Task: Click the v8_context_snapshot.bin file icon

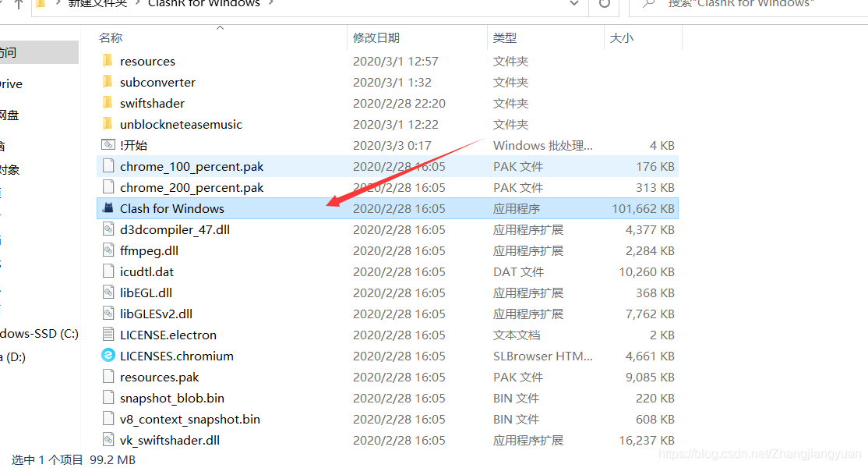Action: pyautogui.click(x=108, y=418)
